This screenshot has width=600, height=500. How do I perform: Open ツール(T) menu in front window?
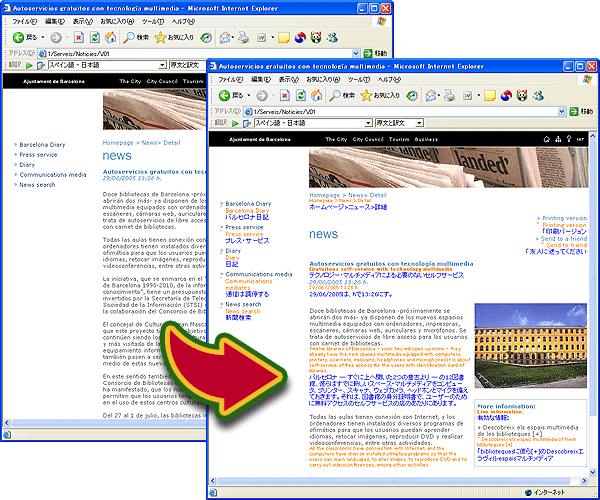click(x=359, y=79)
